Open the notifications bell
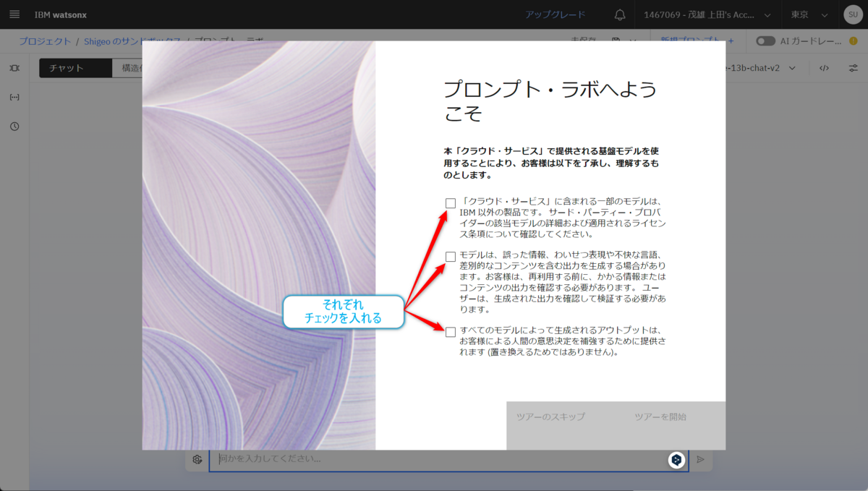 point(620,14)
